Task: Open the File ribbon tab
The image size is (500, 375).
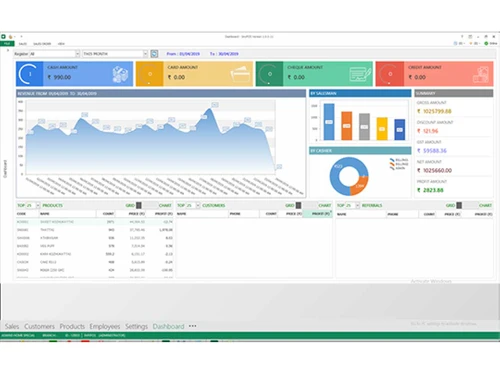Action: click(x=7, y=44)
